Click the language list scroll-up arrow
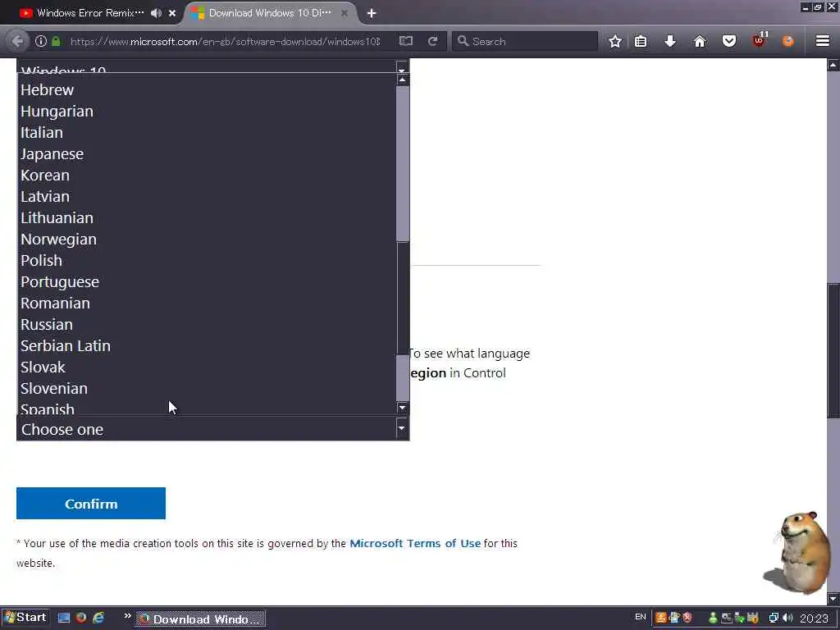 402,80
